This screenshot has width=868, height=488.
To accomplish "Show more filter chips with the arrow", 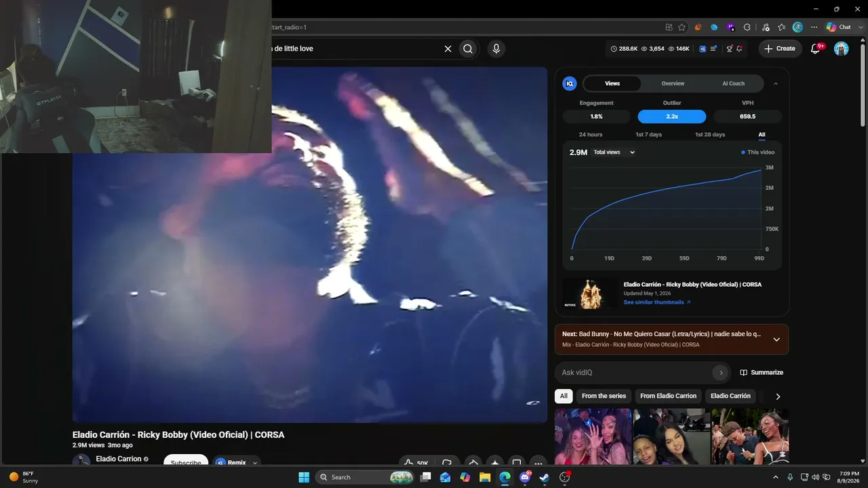I will 778,396.
